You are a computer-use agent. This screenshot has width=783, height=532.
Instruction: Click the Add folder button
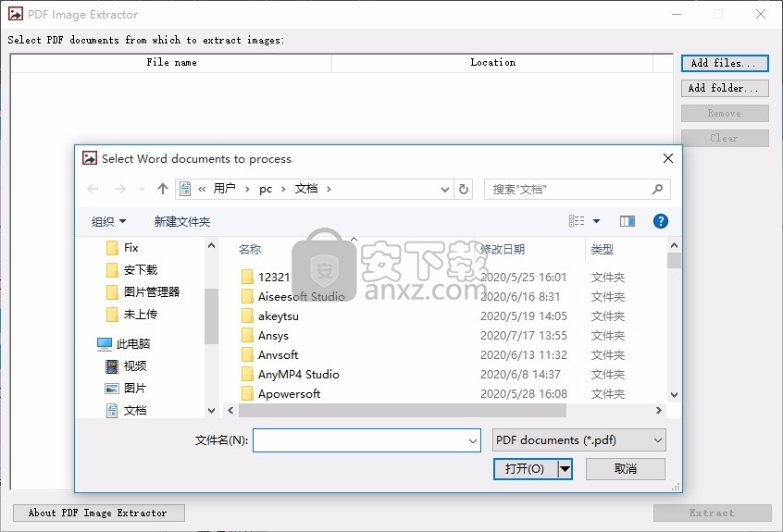(725, 88)
